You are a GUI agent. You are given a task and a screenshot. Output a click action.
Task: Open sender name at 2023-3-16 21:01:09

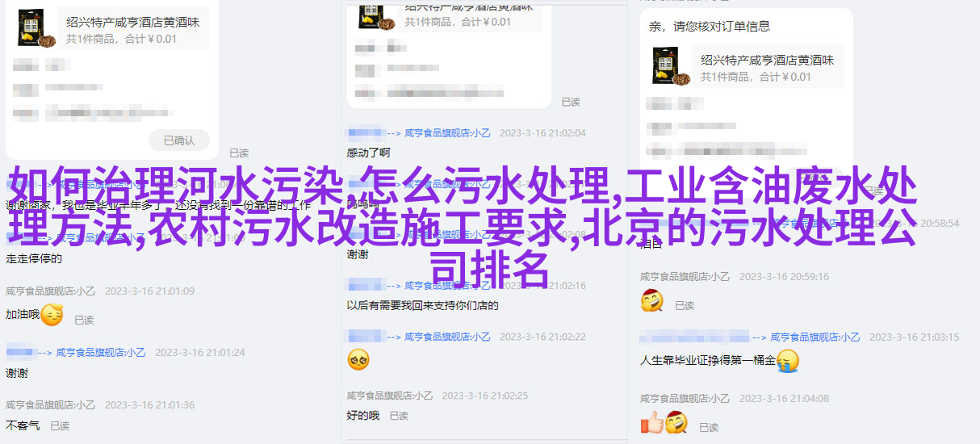tap(52, 291)
